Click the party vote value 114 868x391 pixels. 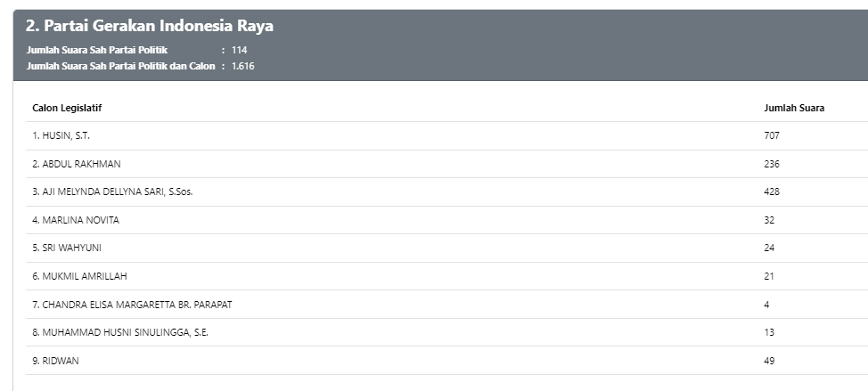tap(239, 50)
